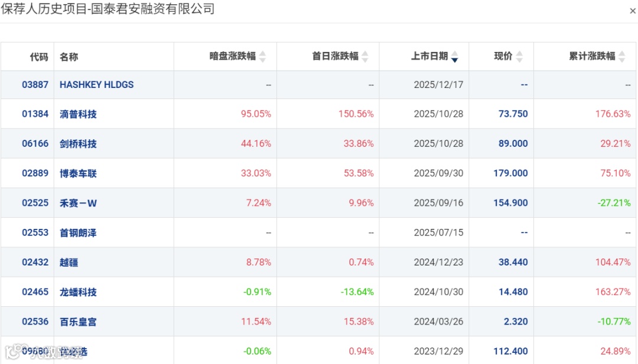Open stock 剑桥科技
This screenshot has height=364, width=638.
(78, 144)
